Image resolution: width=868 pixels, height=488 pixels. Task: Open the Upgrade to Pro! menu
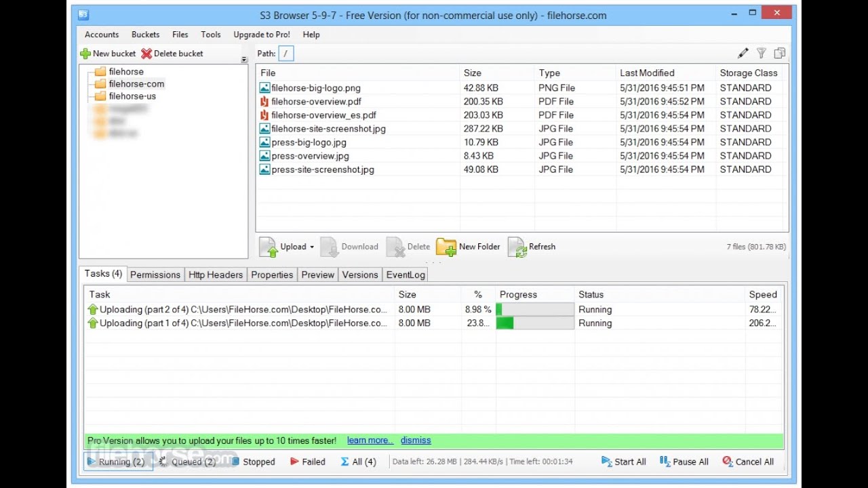click(x=262, y=35)
